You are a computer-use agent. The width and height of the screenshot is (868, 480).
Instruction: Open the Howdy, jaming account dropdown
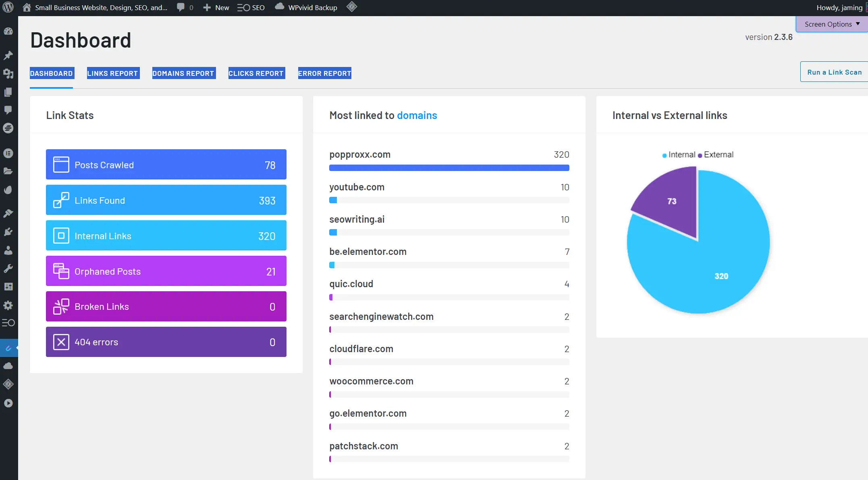[x=839, y=7]
